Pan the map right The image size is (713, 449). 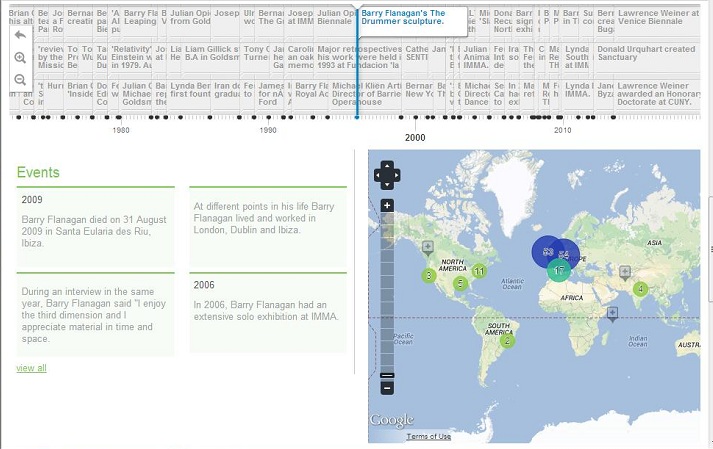pyautogui.click(x=396, y=175)
